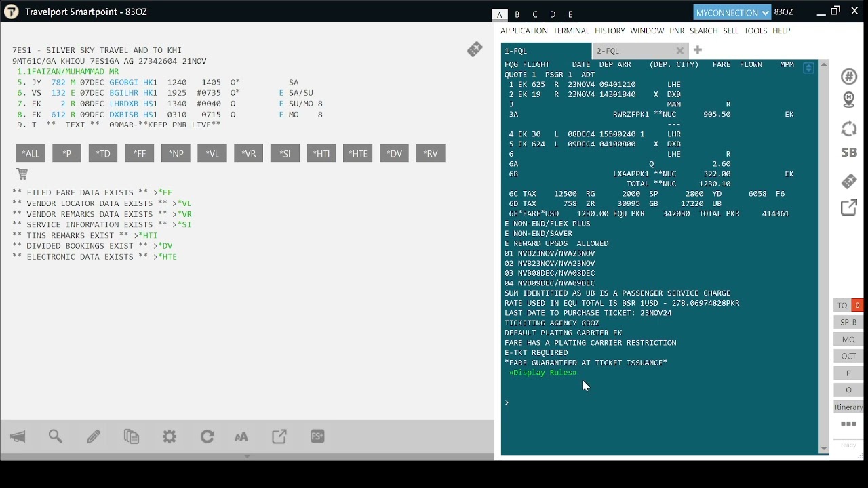Click the *SI button
This screenshot has height=488, width=868.
(285, 154)
